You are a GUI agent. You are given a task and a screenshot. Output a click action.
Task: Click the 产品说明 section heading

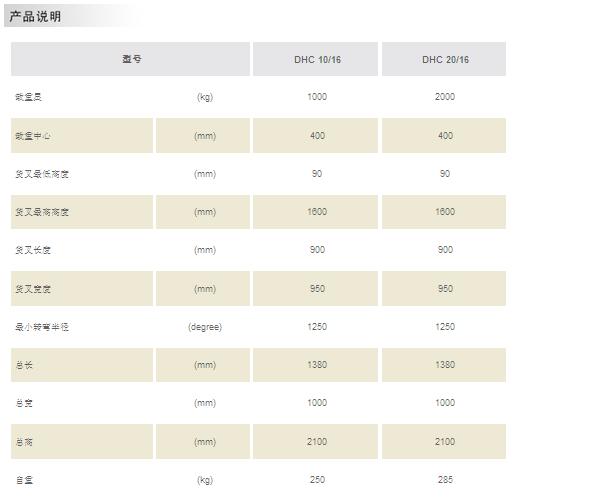click(x=36, y=17)
